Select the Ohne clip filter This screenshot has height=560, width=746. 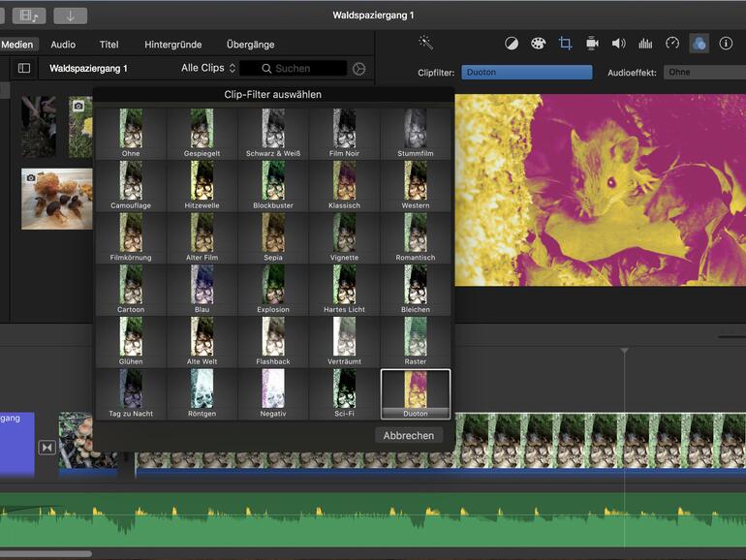click(131, 134)
